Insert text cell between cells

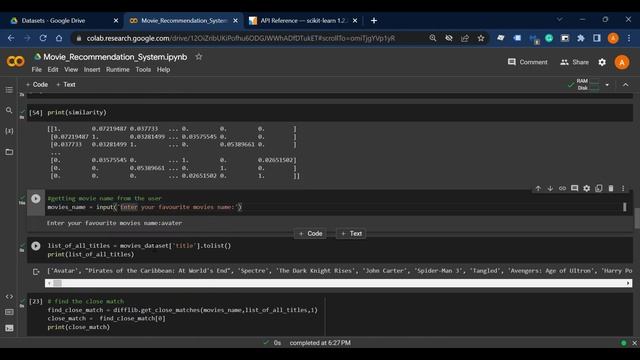tap(351, 233)
